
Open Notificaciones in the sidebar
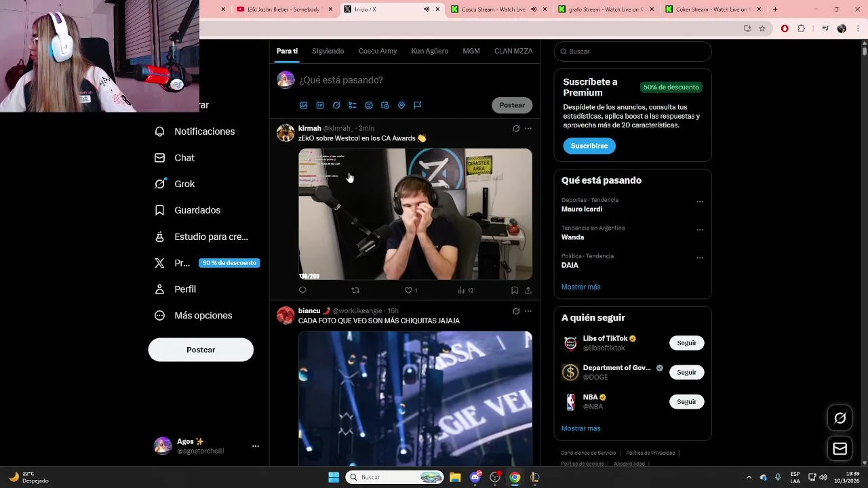pyautogui.click(x=195, y=131)
